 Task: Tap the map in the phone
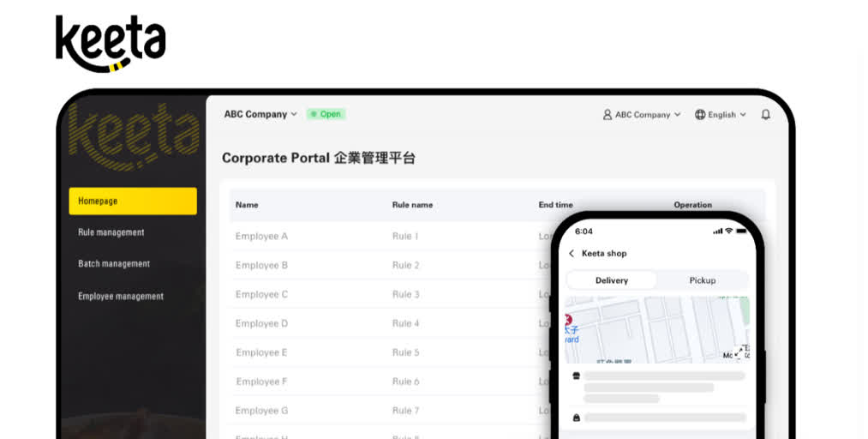tap(657, 329)
